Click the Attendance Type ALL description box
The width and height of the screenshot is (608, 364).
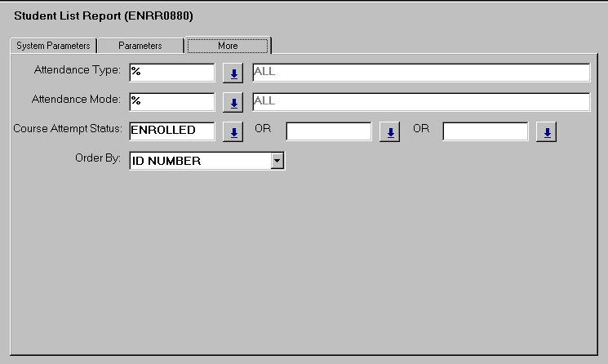(x=421, y=73)
